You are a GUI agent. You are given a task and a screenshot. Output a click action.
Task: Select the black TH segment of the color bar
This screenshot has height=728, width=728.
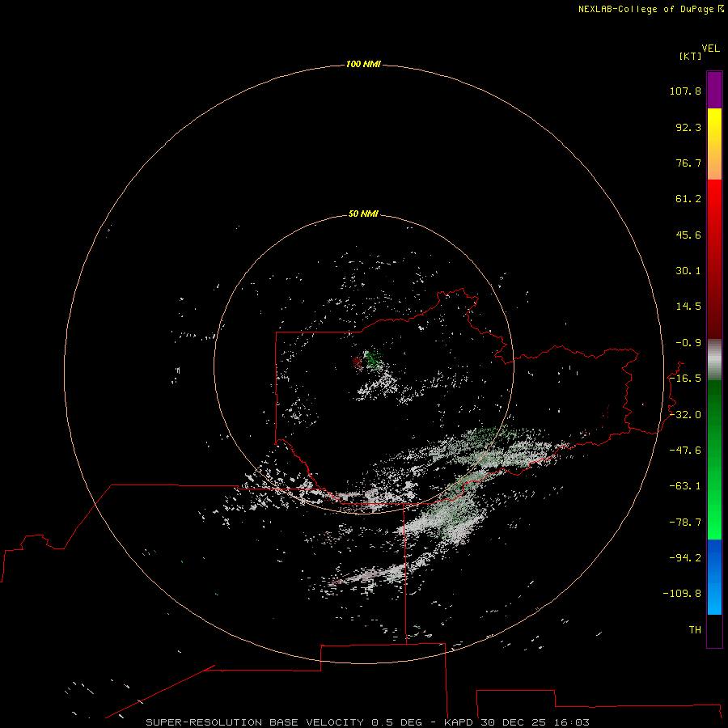click(x=714, y=631)
